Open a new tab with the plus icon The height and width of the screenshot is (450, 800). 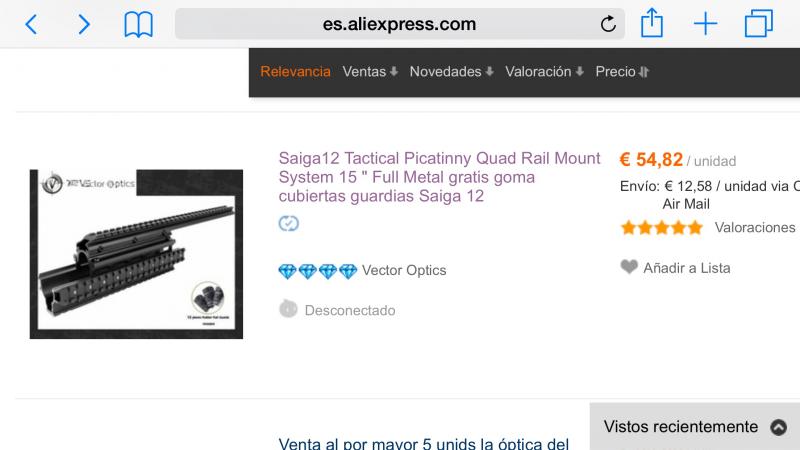[706, 24]
